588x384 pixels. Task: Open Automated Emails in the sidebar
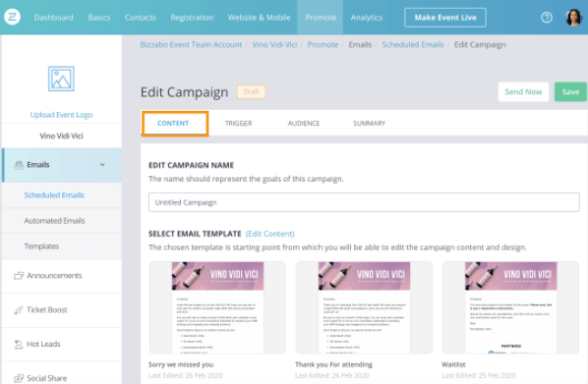click(x=62, y=221)
